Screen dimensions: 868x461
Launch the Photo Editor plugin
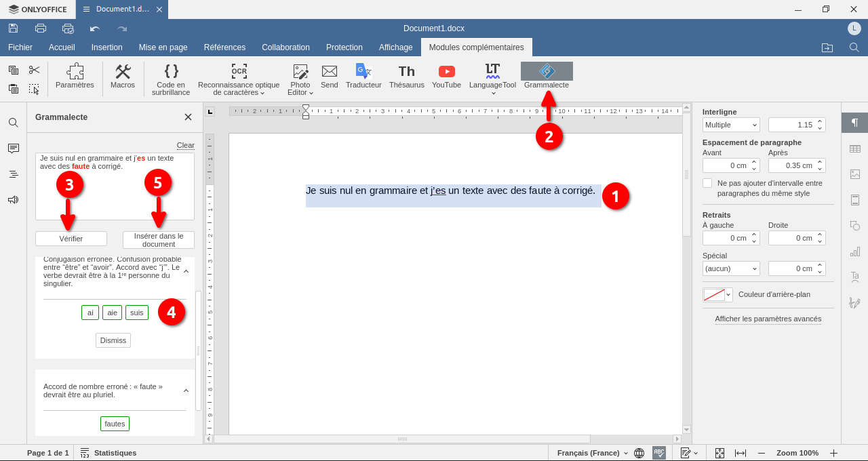pos(300,79)
